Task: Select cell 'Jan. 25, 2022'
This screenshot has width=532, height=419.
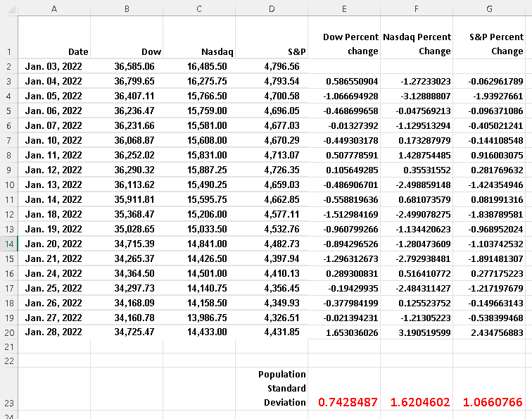Action: pyautogui.click(x=54, y=288)
